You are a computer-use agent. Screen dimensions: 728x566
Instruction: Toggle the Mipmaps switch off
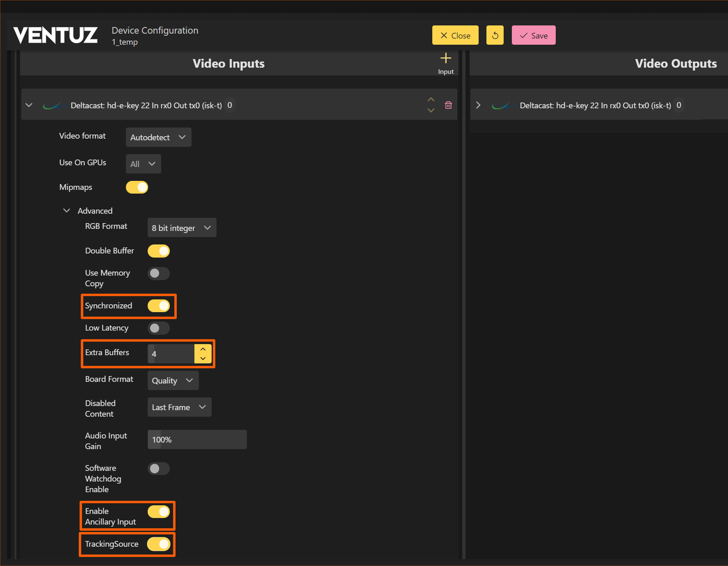tap(137, 187)
